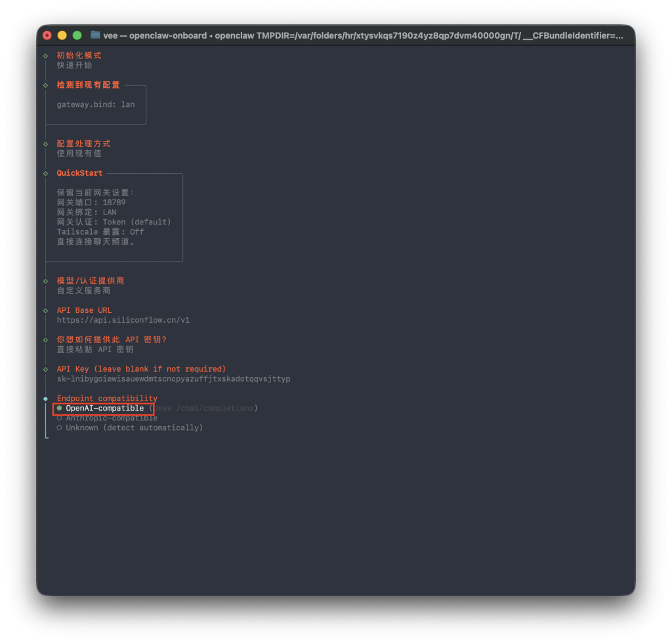Image resolution: width=672 pixels, height=644 pixels.
Task: Click the diamond marker beside 检测到现有配置
Action: 45,85
